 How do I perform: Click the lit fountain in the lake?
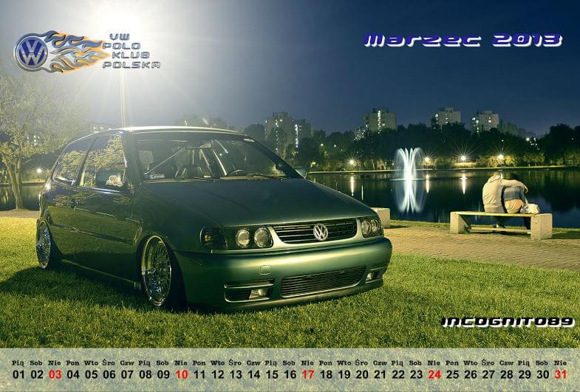click(x=409, y=164)
